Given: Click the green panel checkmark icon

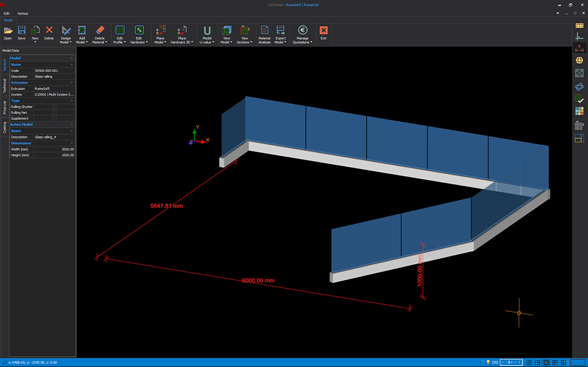Looking at the screenshot, I should tap(579, 99).
